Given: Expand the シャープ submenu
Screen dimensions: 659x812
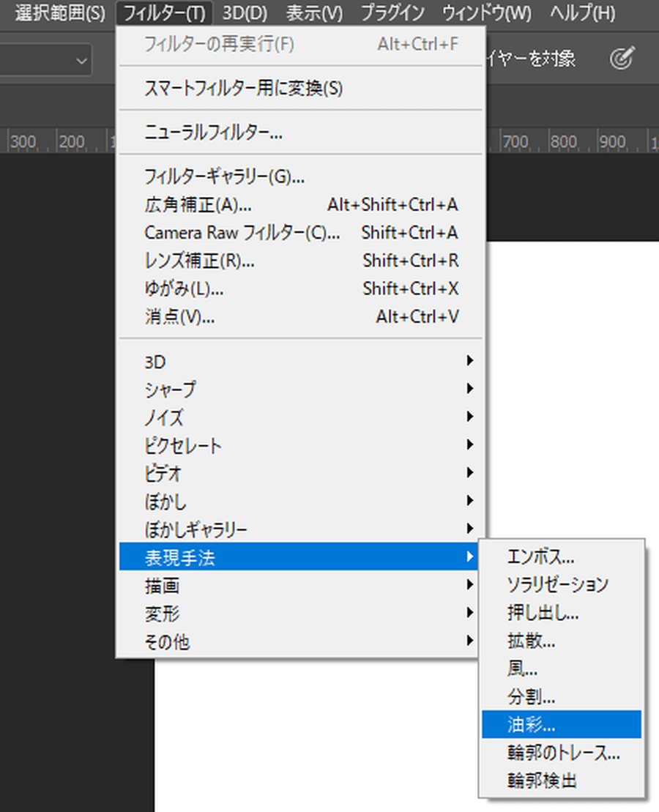Looking at the screenshot, I should tap(300, 390).
